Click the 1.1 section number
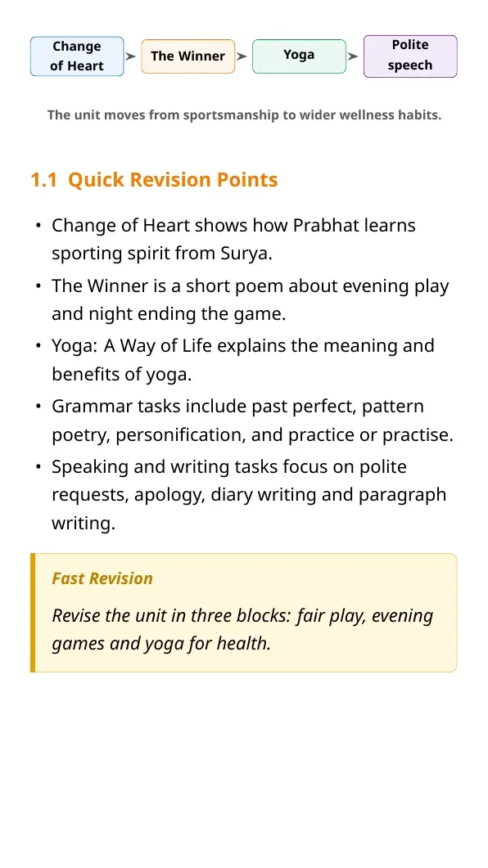 click(43, 180)
